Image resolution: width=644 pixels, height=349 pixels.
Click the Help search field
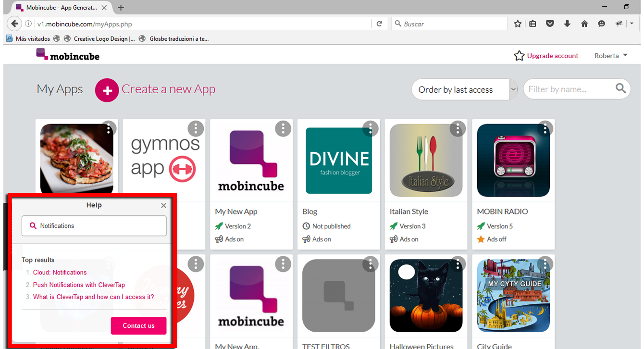[94, 225]
